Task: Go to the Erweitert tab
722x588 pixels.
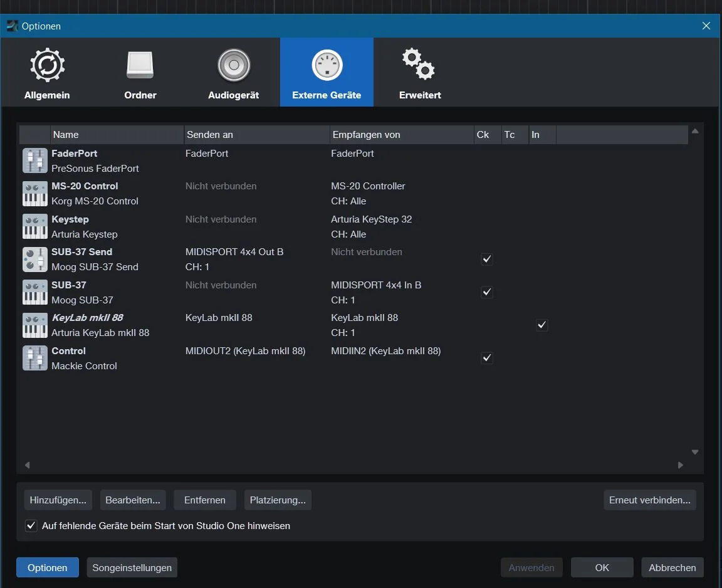Action: [x=420, y=73]
